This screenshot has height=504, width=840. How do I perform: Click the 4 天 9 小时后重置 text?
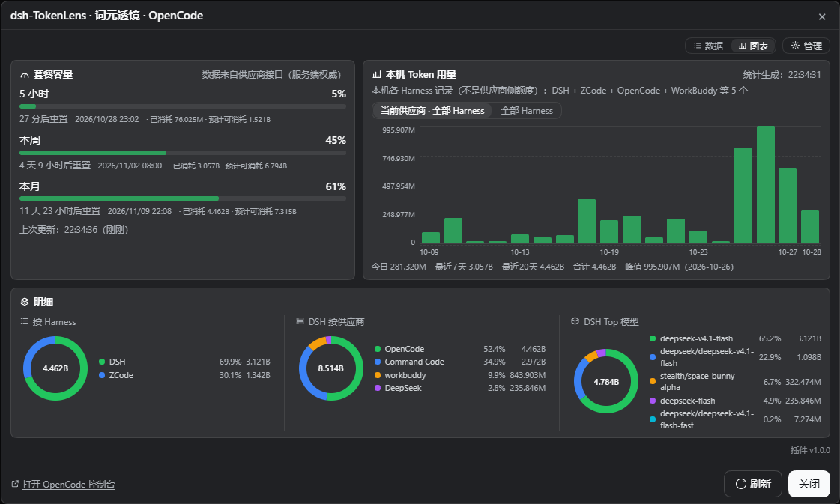(55, 166)
